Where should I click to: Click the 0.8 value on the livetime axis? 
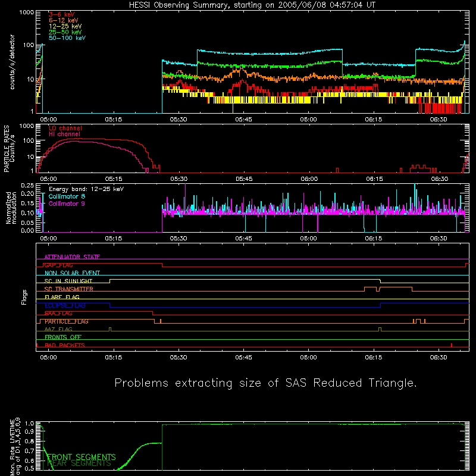point(29,441)
